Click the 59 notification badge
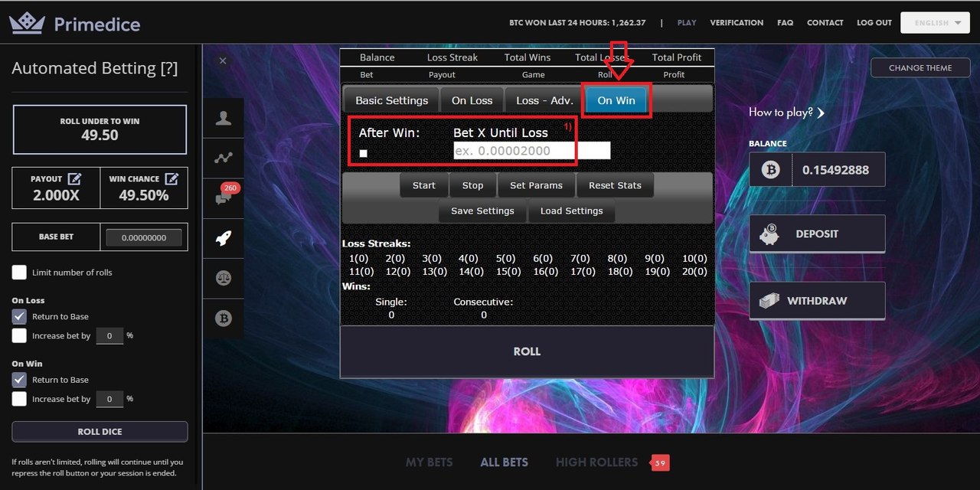This screenshot has height=490, width=980. tap(660, 462)
